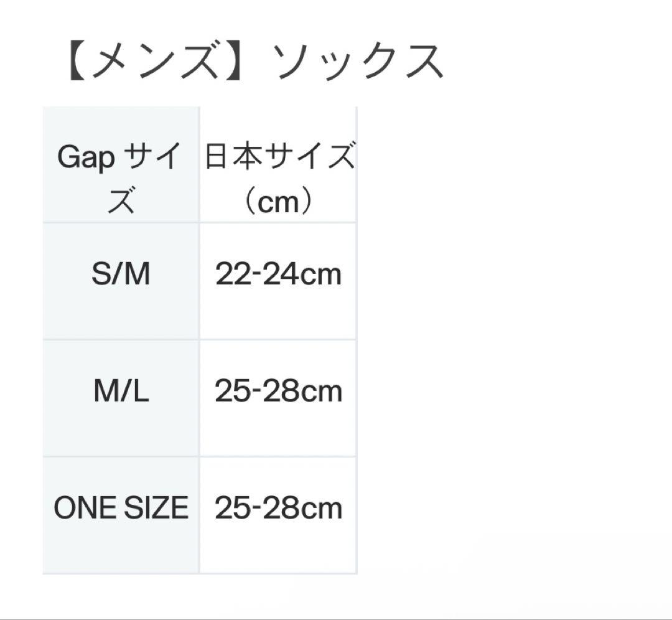Click the （cm） unit text in header
The width and height of the screenshot is (672, 620).
click(x=278, y=201)
